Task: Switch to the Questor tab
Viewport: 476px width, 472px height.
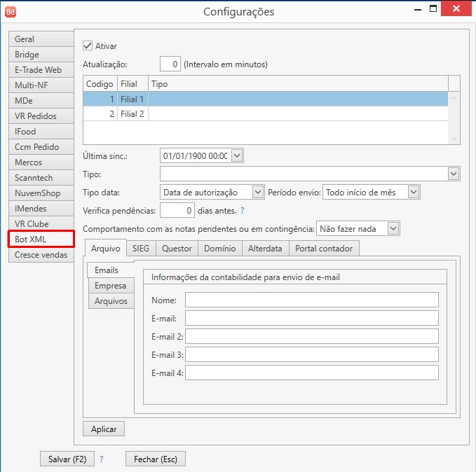Action: (177, 249)
